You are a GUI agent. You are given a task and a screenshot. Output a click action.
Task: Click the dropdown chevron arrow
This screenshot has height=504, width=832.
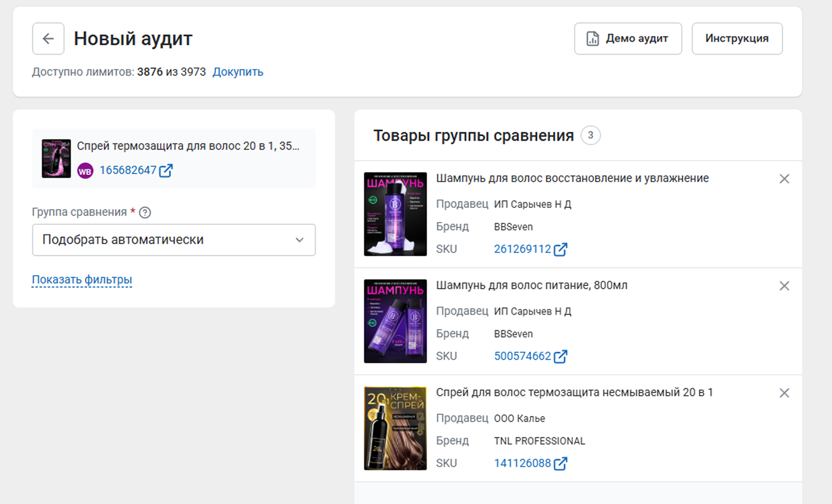tap(299, 240)
